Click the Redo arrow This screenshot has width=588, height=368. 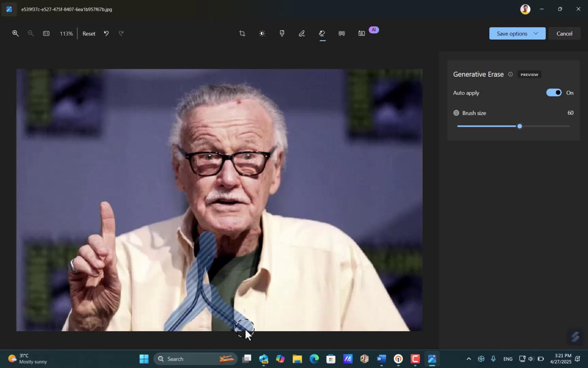pos(121,33)
